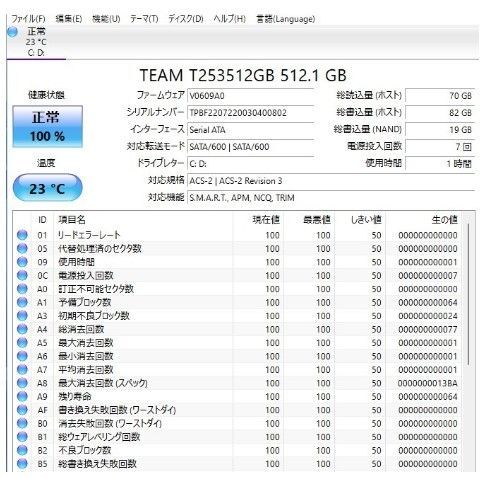The height and width of the screenshot is (477, 484).
Task: Click the status icon for row A0 訂正不可能セクタ数
Action: tap(22, 289)
